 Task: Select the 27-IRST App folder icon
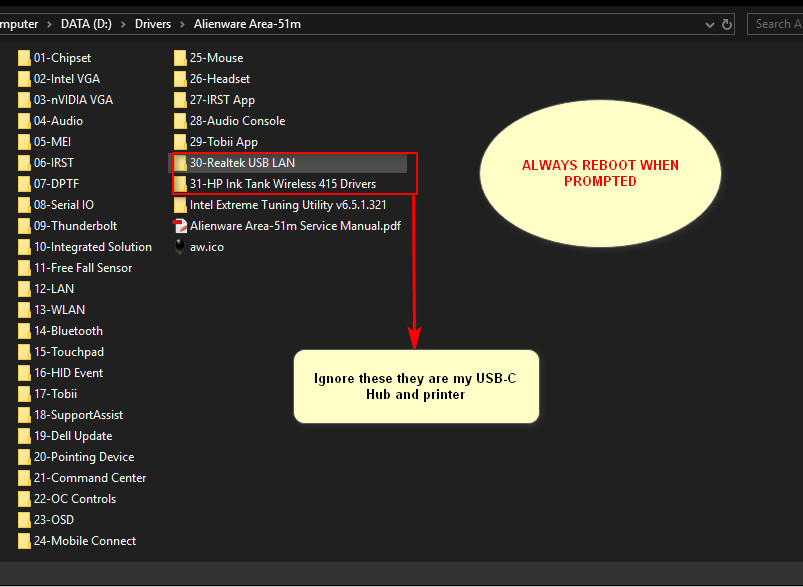coord(180,100)
